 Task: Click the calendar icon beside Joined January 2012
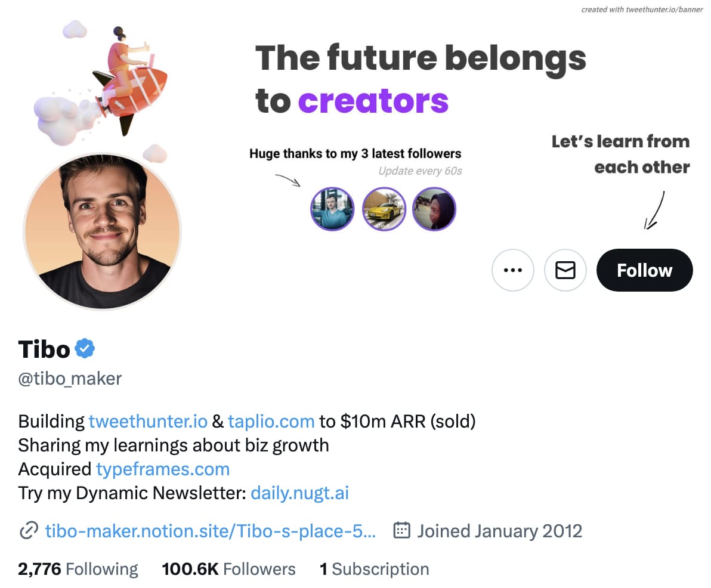point(402,530)
